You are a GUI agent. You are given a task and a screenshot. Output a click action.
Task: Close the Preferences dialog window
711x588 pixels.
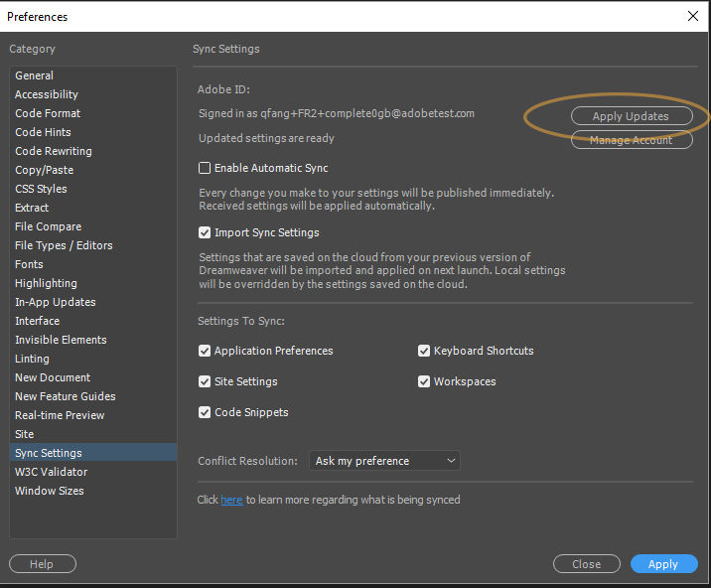(692, 16)
